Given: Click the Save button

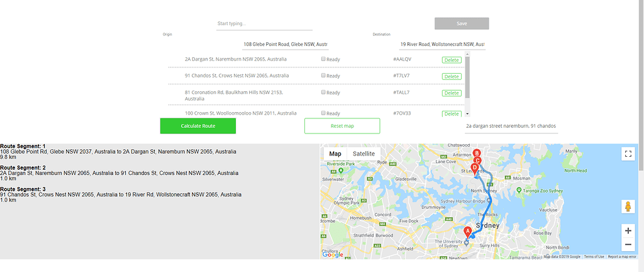Looking at the screenshot, I should click(x=462, y=23).
